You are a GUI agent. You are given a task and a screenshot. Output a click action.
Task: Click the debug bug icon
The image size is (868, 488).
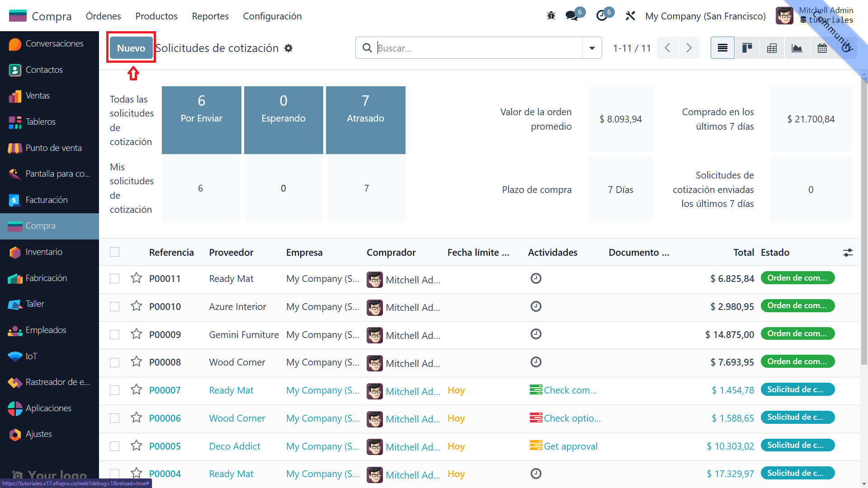551,16
